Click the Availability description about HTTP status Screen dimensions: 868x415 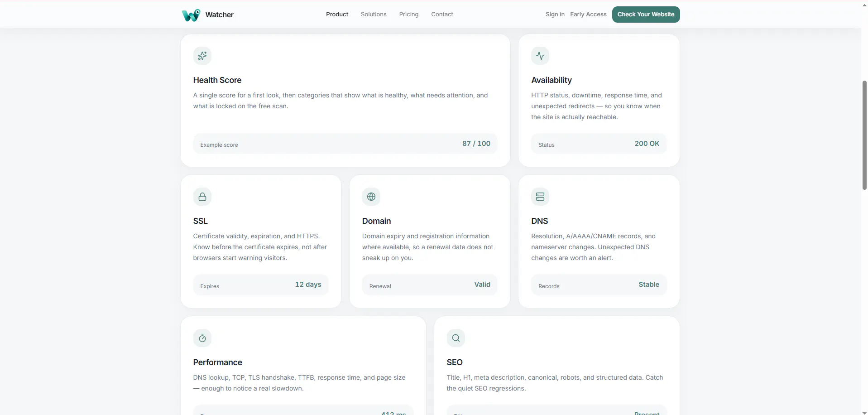[x=596, y=106]
